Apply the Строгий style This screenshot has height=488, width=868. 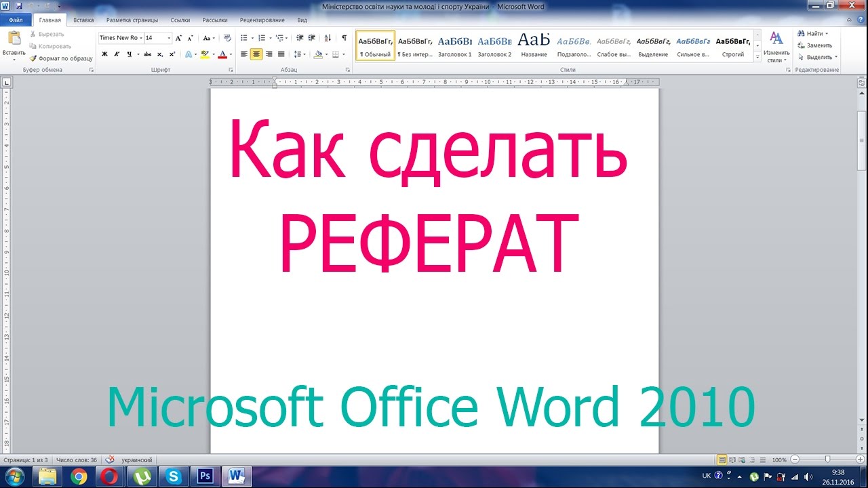[x=733, y=46]
